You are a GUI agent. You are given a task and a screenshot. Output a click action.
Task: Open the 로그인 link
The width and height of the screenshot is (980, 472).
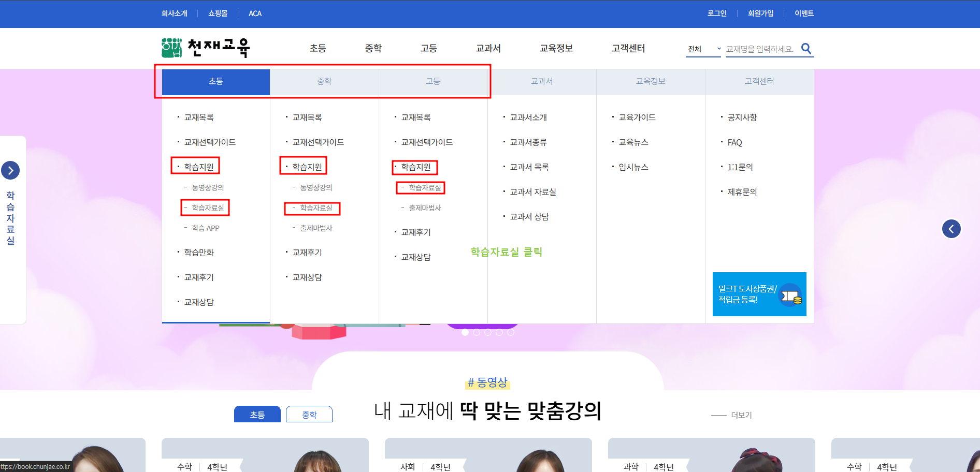(717, 13)
